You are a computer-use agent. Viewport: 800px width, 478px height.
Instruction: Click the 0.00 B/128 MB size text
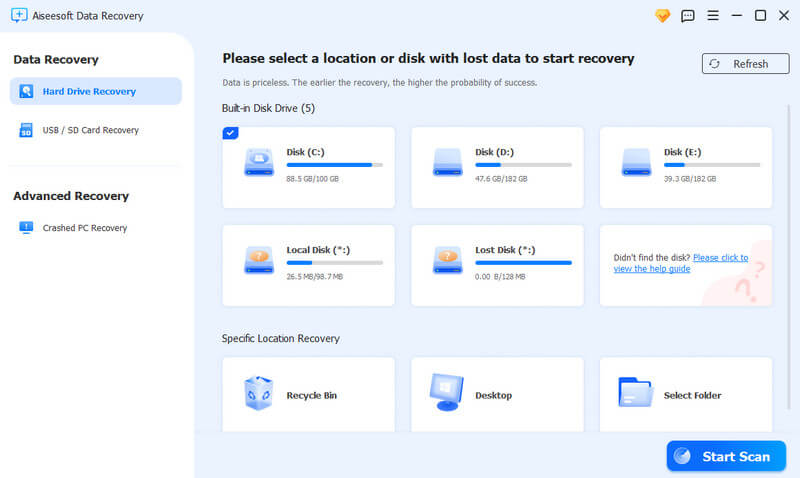pos(500,276)
